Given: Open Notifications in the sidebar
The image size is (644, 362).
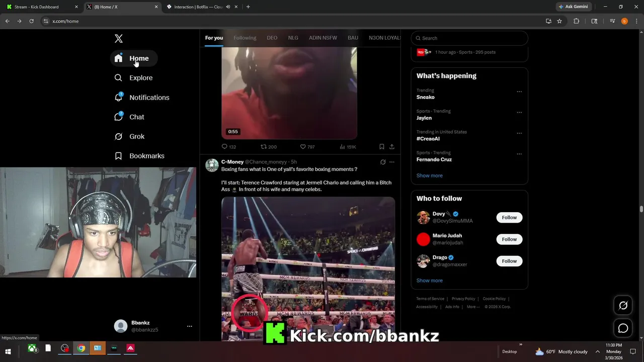Looking at the screenshot, I should pos(142,98).
